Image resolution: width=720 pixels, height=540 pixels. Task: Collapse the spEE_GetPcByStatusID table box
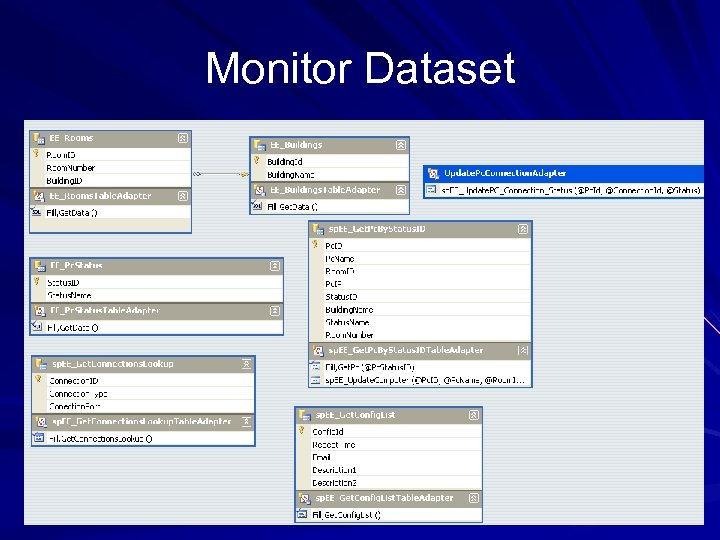pos(523,229)
